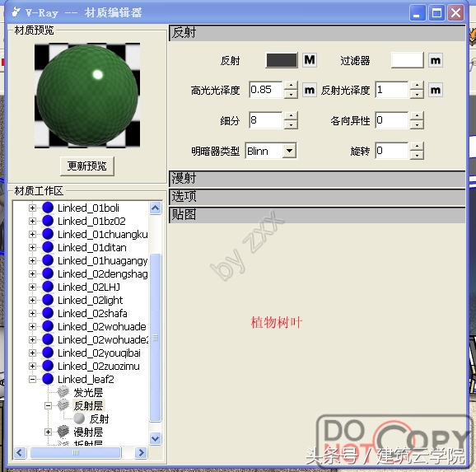Collapse the 反射层 layer node
The image size is (476, 472).
[x=48, y=405]
